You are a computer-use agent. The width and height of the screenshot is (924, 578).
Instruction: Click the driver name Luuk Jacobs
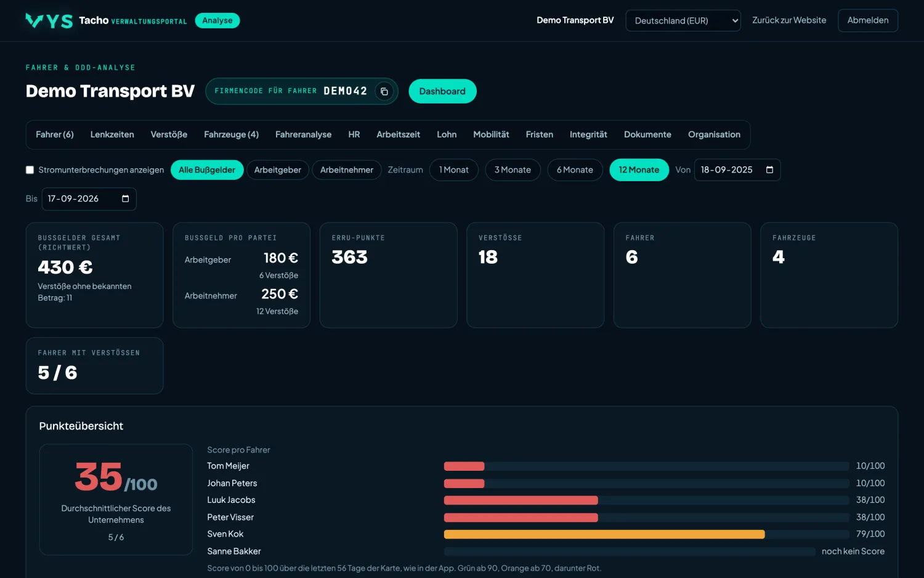coord(231,500)
